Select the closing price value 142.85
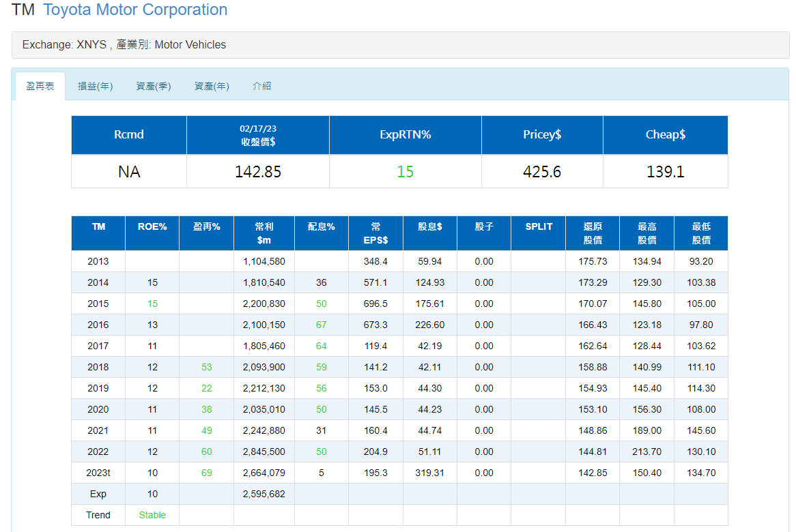Viewport: 796px width, 532px height. (x=258, y=172)
